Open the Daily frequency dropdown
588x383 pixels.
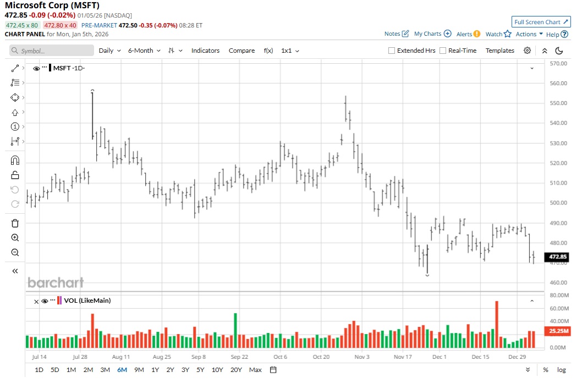109,51
